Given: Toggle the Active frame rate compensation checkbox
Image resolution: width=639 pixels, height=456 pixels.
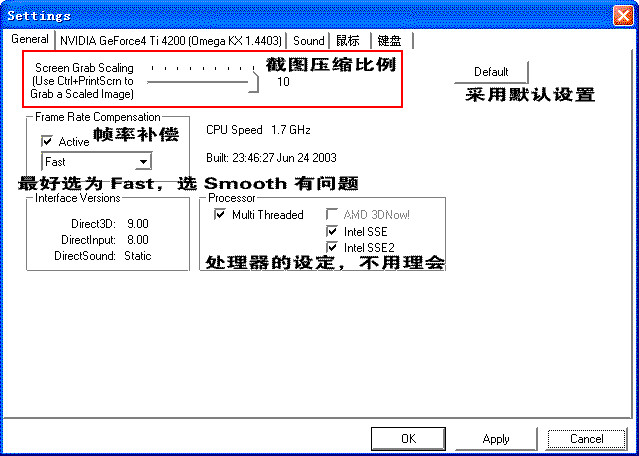Looking at the screenshot, I should click(47, 142).
